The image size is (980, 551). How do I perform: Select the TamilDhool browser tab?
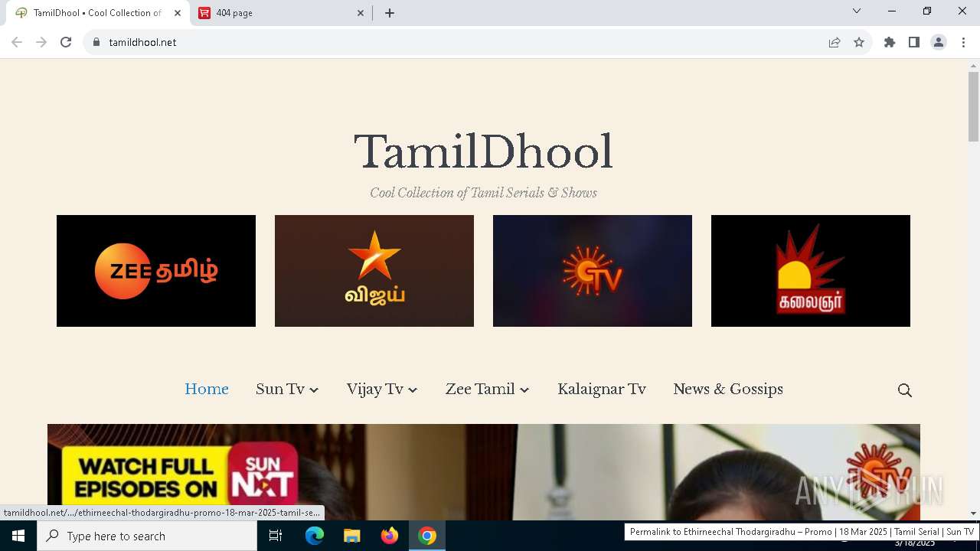(x=97, y=13)
